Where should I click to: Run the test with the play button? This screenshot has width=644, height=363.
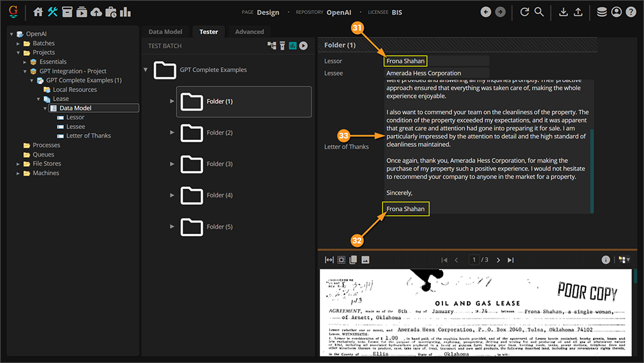click(303, 46)
